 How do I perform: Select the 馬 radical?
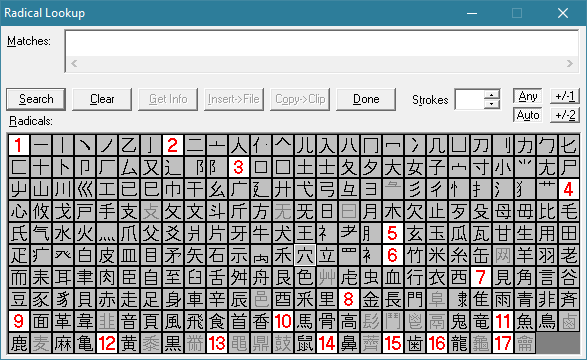[304, 321]
